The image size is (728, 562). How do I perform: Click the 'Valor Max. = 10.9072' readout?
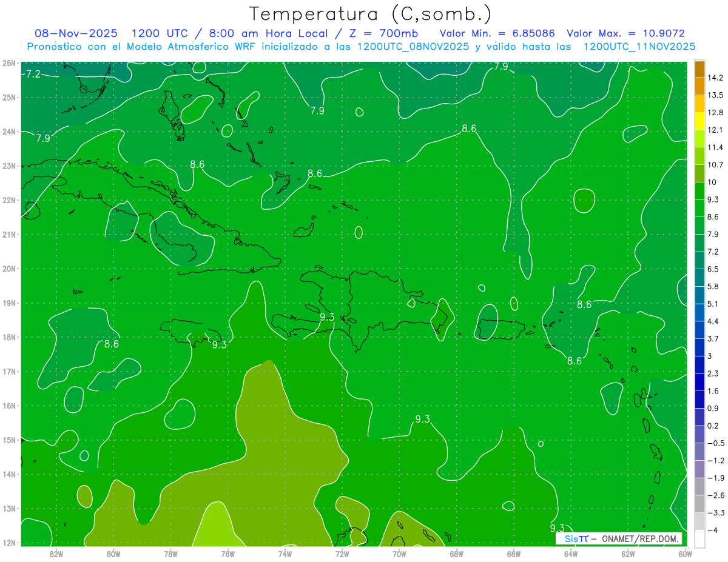(625, 33)
